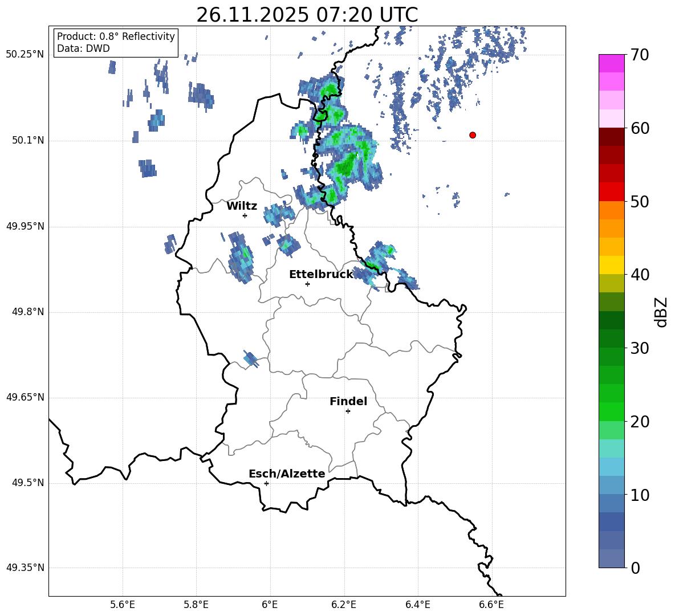Click the title '26.11.2025 07:20 UTC'
The height and width of the screenshot is (616, 675).
(307, 15)
